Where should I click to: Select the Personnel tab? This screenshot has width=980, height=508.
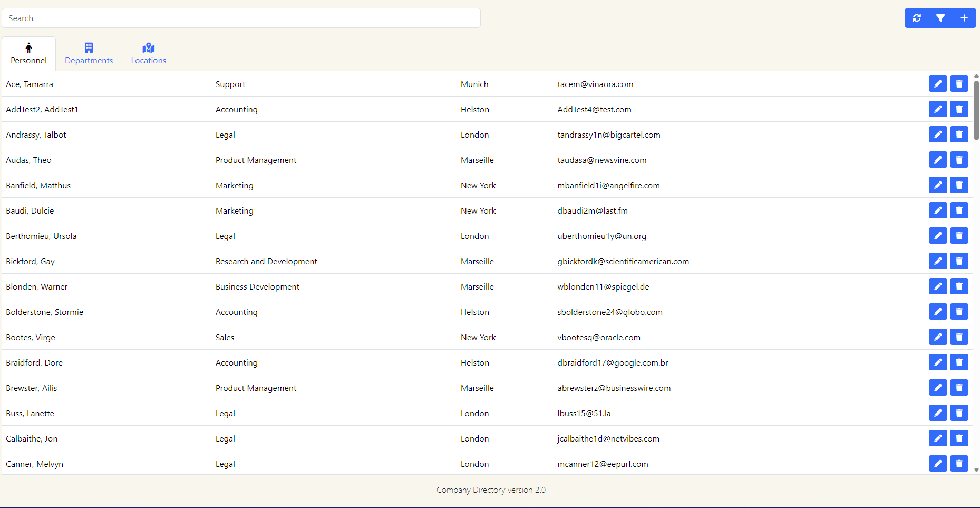[29, 54]
